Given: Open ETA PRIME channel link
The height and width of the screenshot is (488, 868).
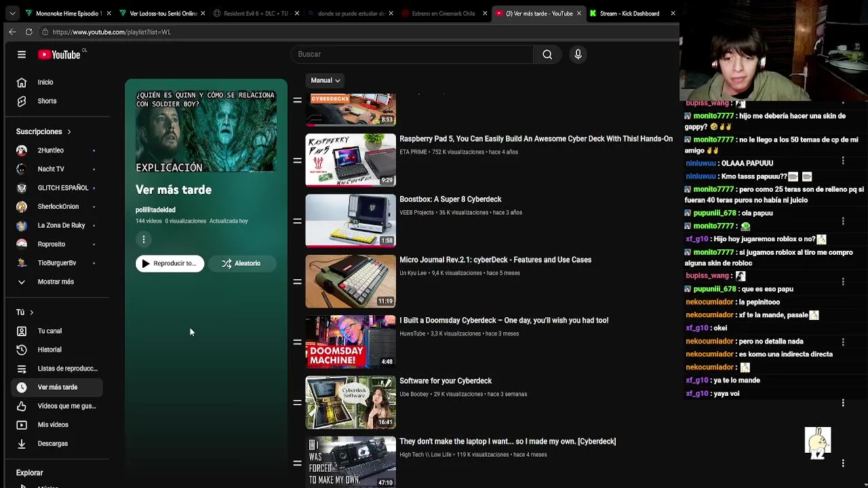Looking at the screenshot, I should (x=413, y=152).
